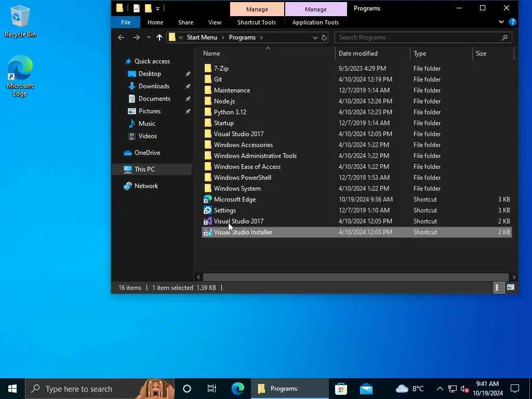Click the Properties quick access toolbar icon

(137, 8)
